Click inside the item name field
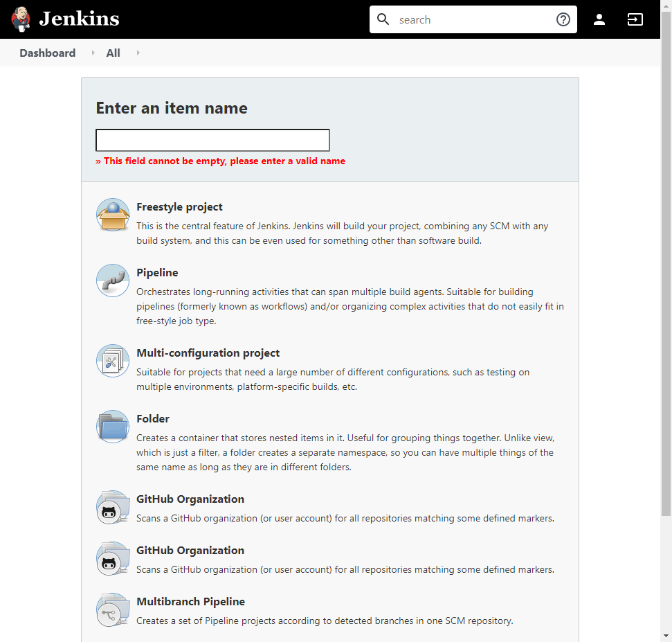 pos(212,139)
